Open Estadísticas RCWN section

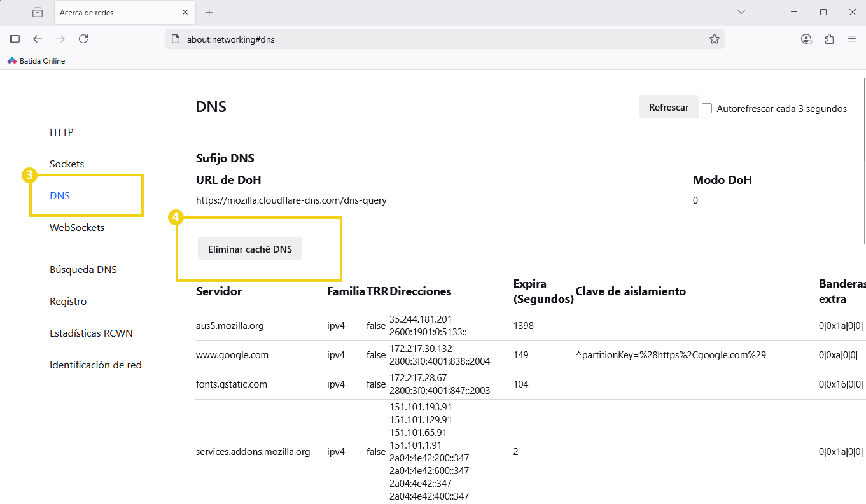pos(91,333)
